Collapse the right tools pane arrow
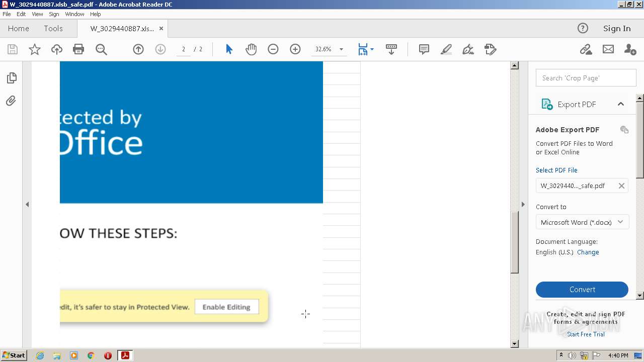The image size is (644, 362). point(523,204)
